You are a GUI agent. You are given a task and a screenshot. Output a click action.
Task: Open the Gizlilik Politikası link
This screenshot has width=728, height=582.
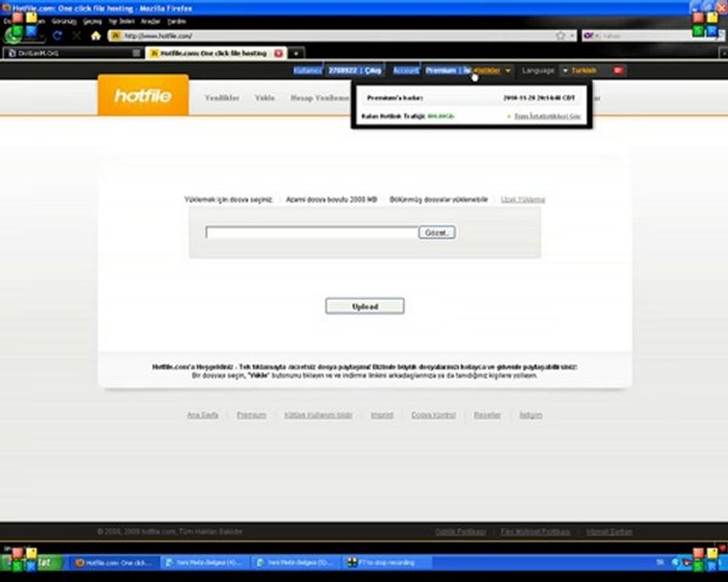(460, 531)
